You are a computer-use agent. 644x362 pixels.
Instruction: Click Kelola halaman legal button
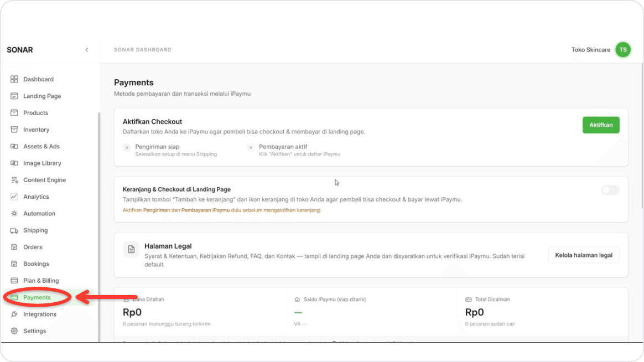pos(584,255)
